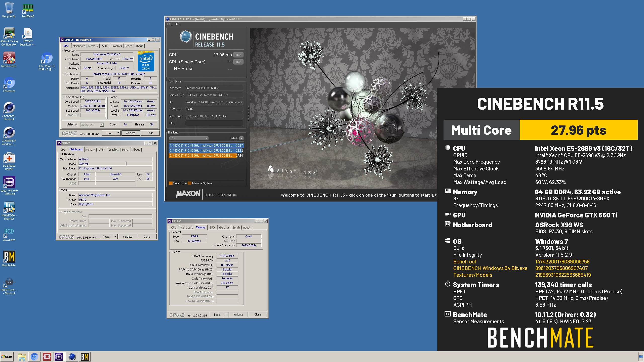The height and width of the screenshot is (362, 644).
Task: Open HWBOT Submitter desktop icon
Action: 28,37
